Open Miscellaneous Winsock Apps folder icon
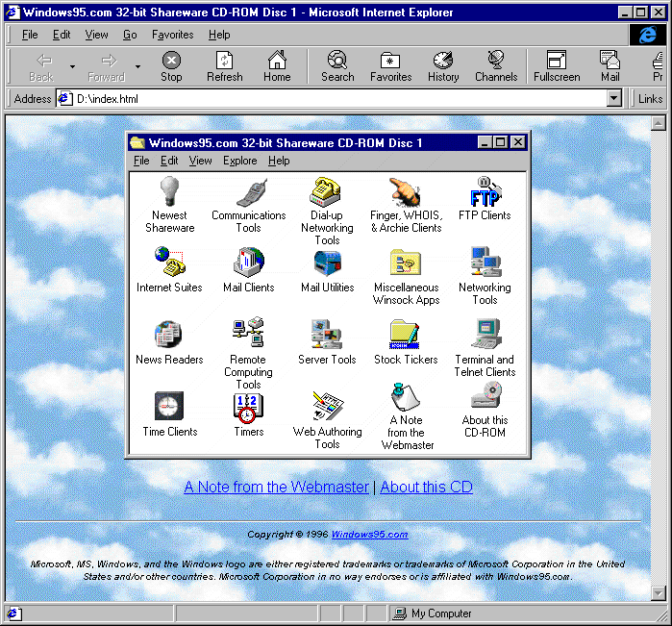The image size is (672, 626). (406, 263)
